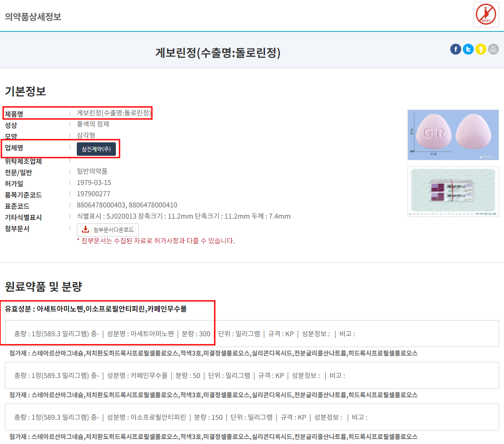
Task: Share via the yellow KakaoStory icon
Action: [481, 49]
